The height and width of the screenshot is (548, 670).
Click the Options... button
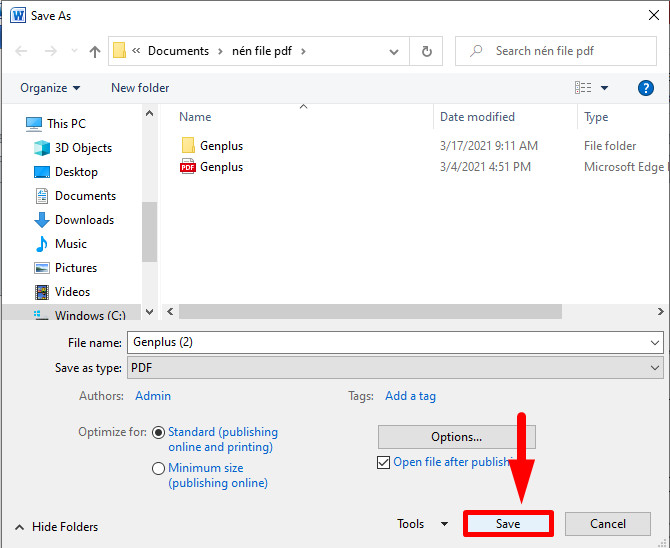(456, 437)
